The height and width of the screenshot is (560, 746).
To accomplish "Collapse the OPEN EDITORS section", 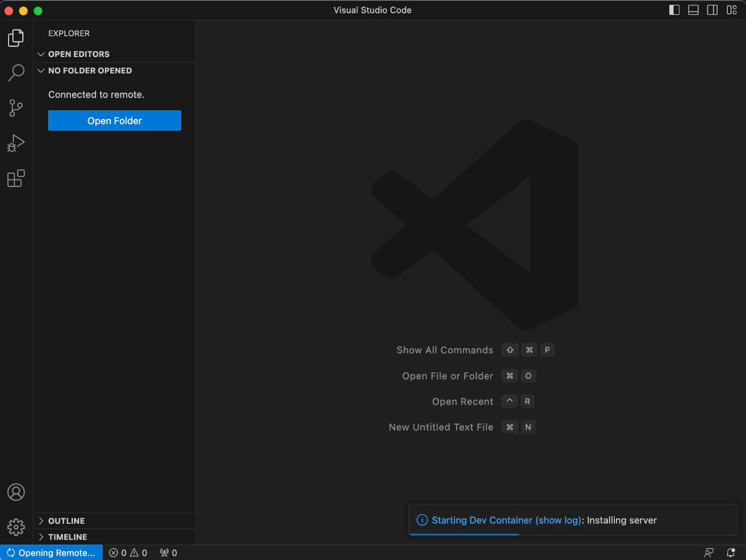I will point(115,54).
